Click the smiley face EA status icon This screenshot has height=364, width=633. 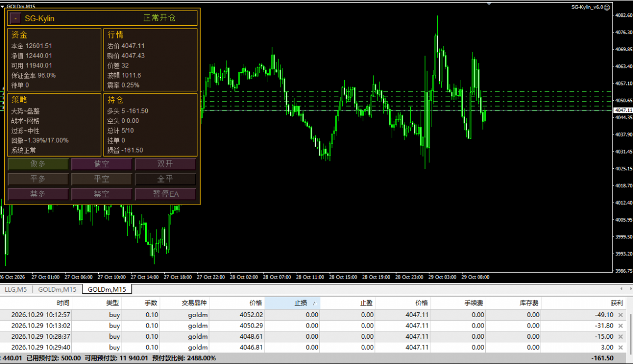tap(607, 7)
